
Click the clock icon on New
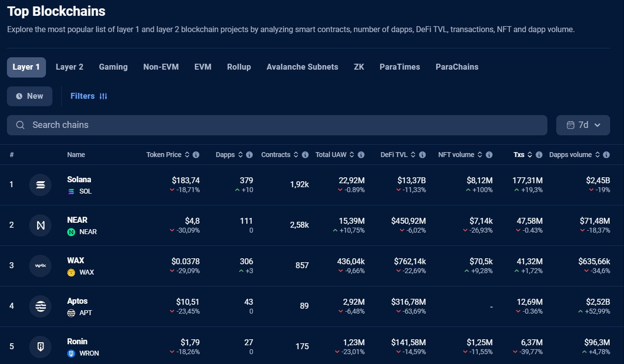pyautogui.click(x=19, y=96)
